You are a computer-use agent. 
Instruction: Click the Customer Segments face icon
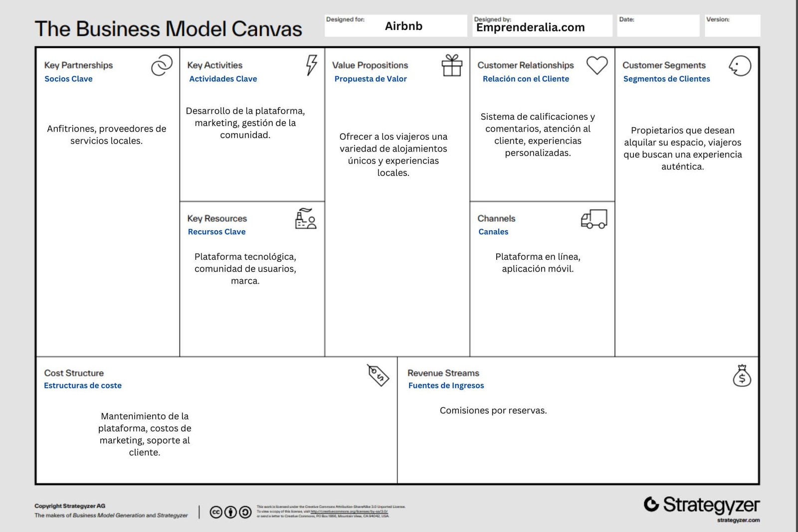click(x=740, y=65)
